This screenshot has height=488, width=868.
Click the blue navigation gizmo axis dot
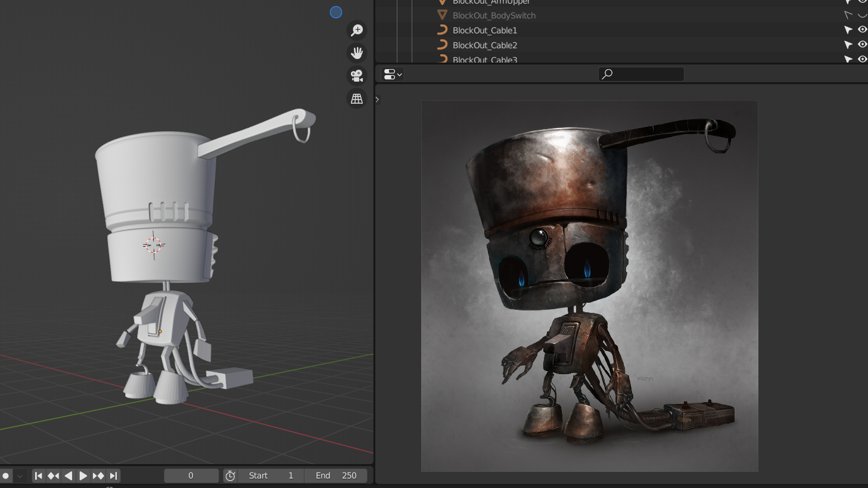pos(336,12)
